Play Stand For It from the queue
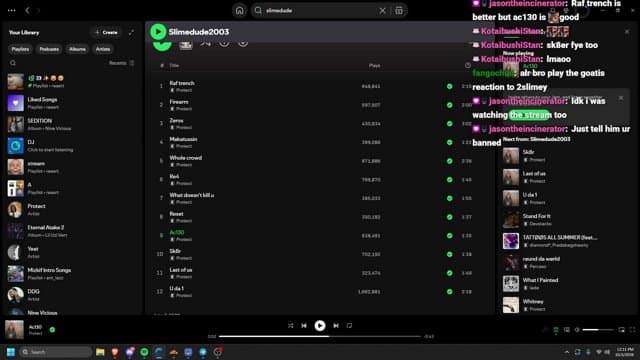Viewport: 640px width, 360px height. (565, 220)
